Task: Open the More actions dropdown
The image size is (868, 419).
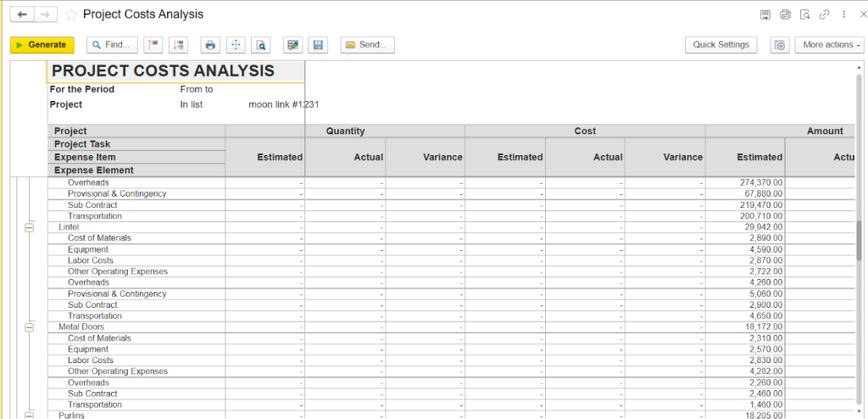Action: point(829,45)
